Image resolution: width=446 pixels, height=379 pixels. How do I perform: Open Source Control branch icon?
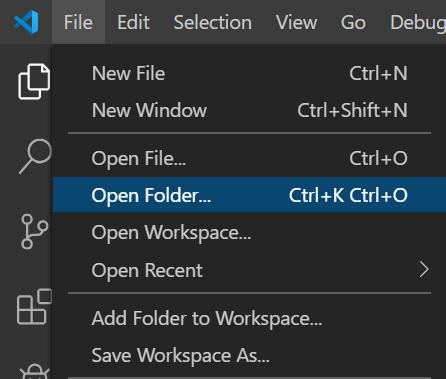(34, 231)
